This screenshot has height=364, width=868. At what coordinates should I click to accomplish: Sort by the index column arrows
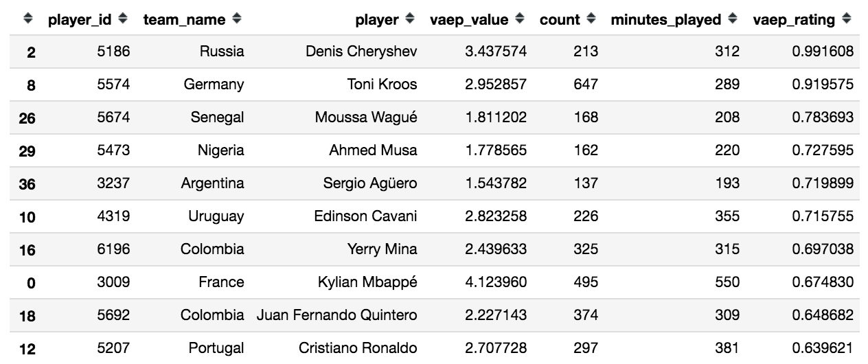28,20
